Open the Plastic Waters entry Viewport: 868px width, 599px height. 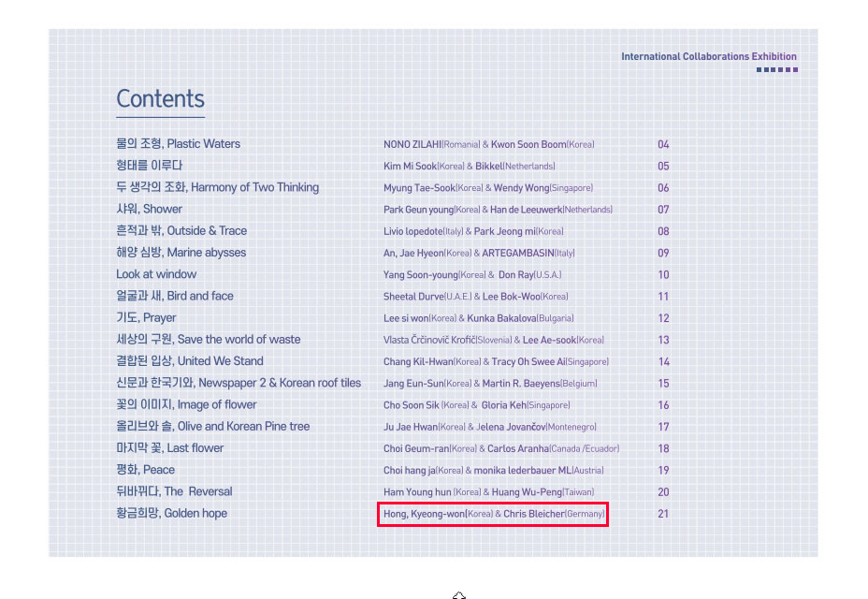tap(178, 144)
